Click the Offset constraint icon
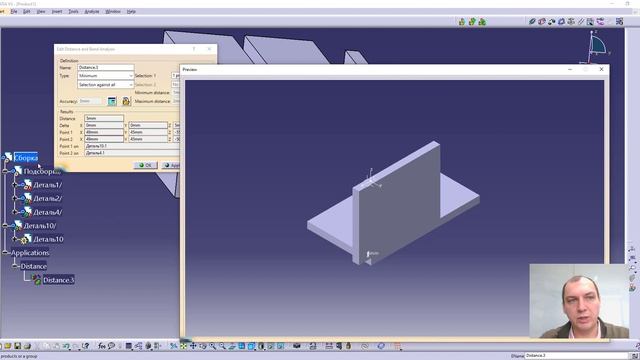Image resolution: width=640 pixels, height=360 pixels. (551, 22)
